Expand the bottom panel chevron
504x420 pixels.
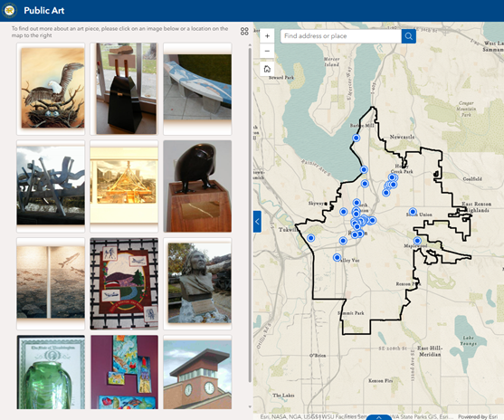coord(378,417)
